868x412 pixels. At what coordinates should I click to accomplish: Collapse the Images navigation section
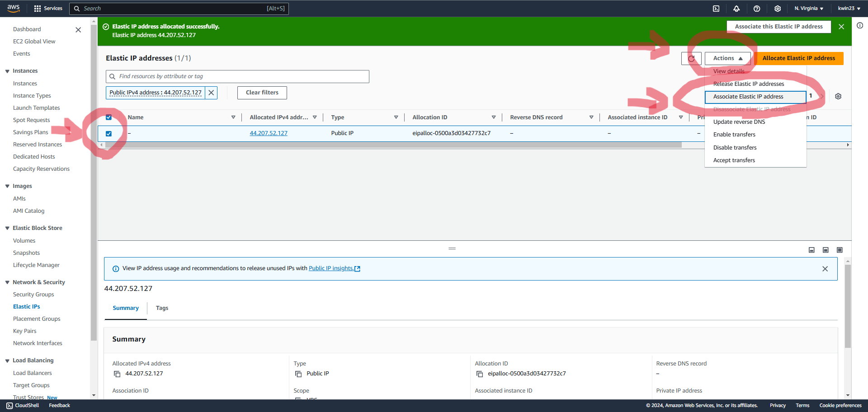[x=7, y=187]
